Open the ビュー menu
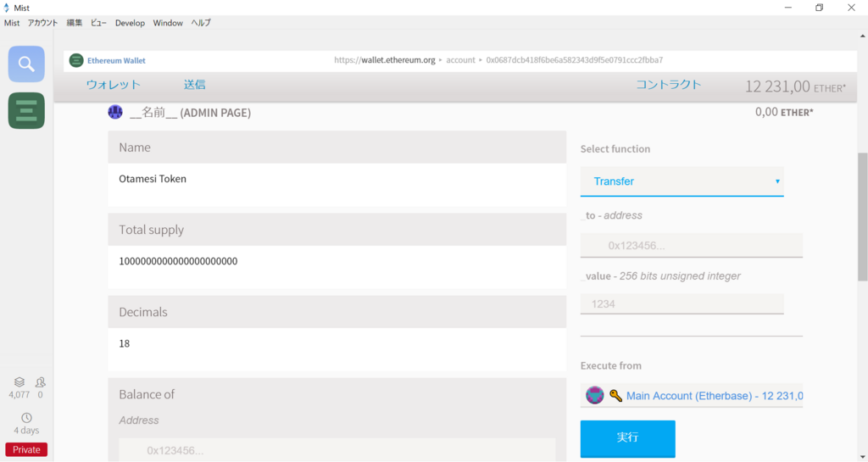Image resolution: width=868 pixels, height=462 pixels. pyautogui.click(x=98, y=23)
